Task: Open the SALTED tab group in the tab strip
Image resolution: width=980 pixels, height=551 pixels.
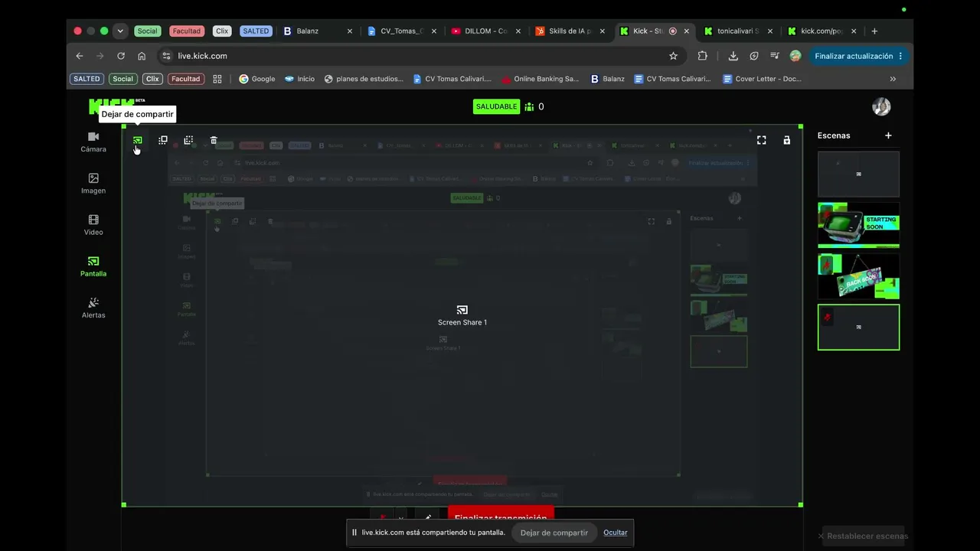Action: pyautogui.click(x=256, y=31)
